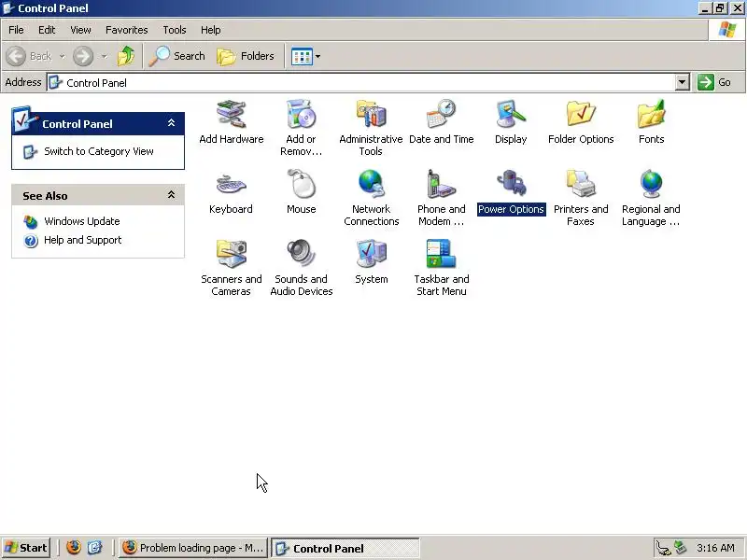This screenshot has width=747, height=560.
Task: Select the Mouse icon
Action: [x=301, y=184]
